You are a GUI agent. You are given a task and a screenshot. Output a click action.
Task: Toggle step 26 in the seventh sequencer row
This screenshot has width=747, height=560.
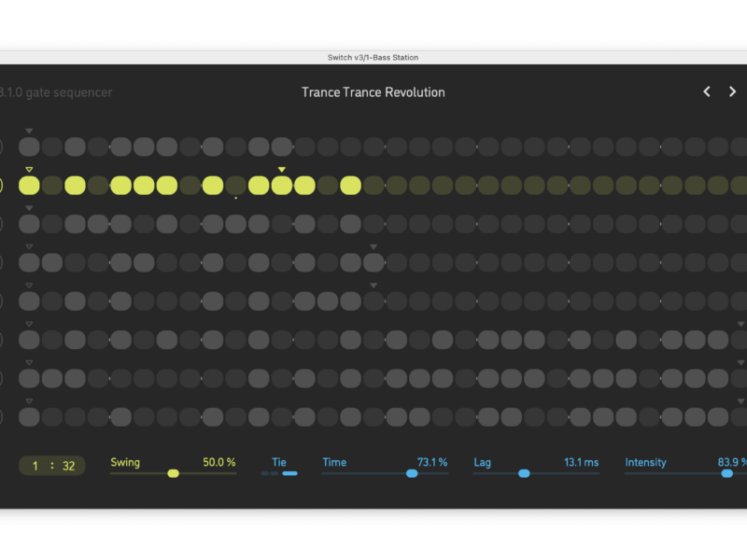click(603, 378)
